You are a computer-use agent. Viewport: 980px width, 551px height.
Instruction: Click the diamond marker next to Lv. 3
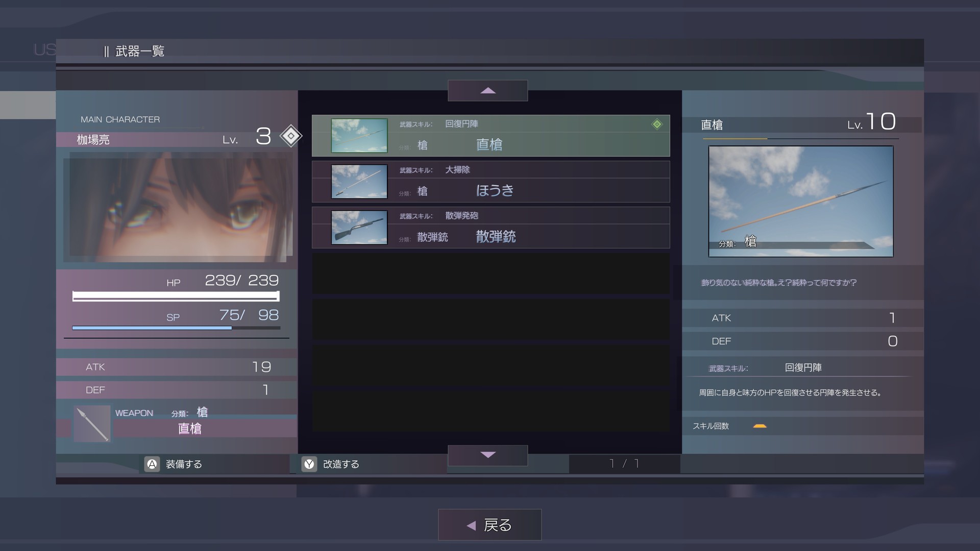click(290, 136)
